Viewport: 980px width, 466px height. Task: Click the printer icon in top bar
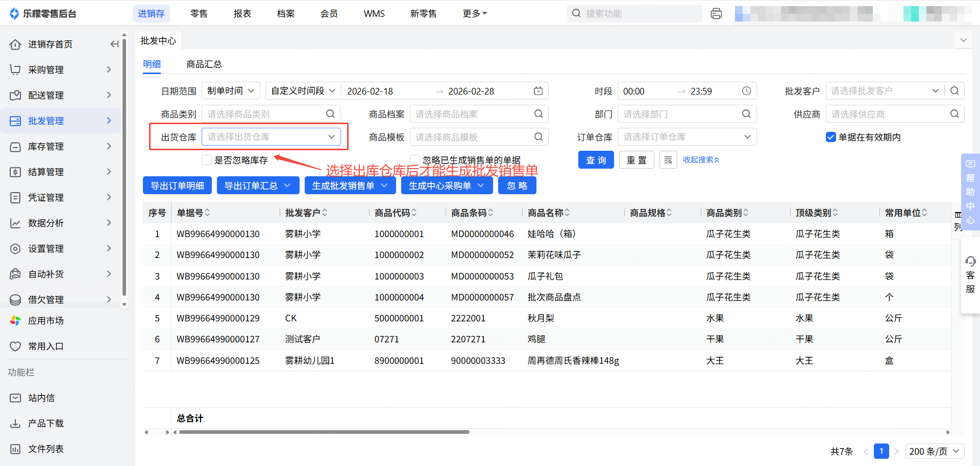716,14
